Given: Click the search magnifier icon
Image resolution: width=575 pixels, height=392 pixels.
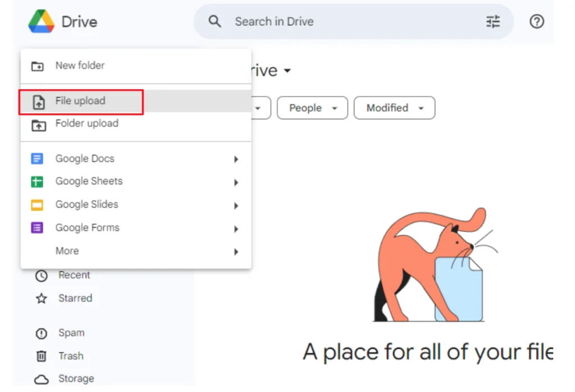Looking at the screenshot, I should point(215,21).
